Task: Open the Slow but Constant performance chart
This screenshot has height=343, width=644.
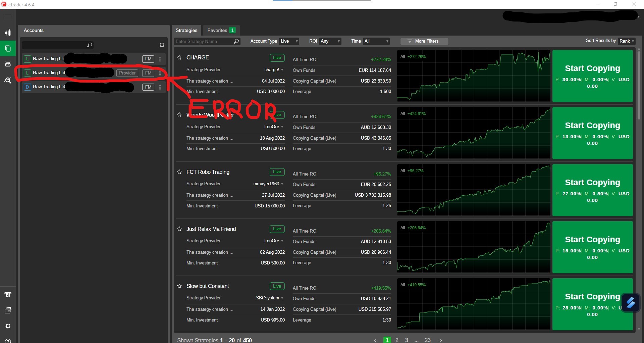Action: [x=474, y=304]
